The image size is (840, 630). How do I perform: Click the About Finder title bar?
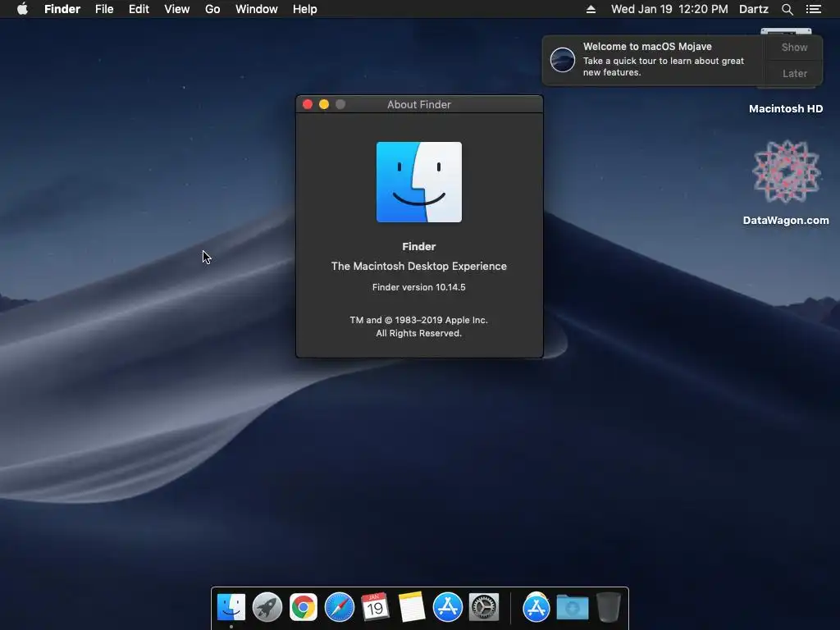pos(419,104)
